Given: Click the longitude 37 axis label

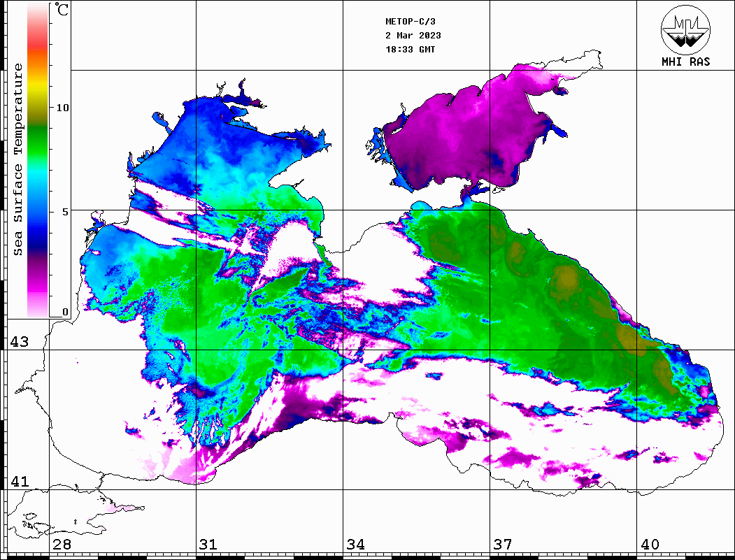Looking at the screenshot, I should point(503,545).
